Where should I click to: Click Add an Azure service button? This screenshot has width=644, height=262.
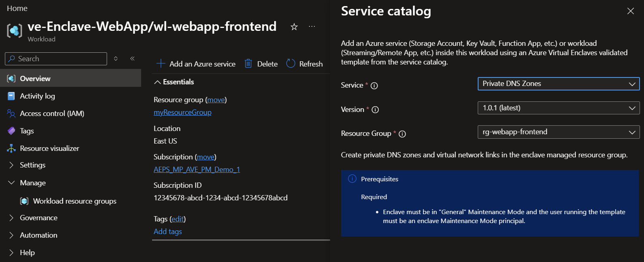pos(196,64)
